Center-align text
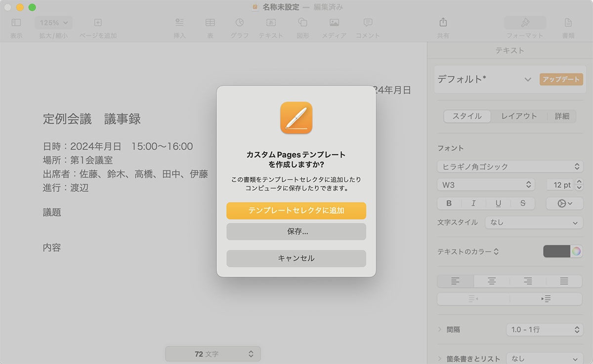This screenshot has height=364, width=593. pyautogui.click(x=492, y=281)
